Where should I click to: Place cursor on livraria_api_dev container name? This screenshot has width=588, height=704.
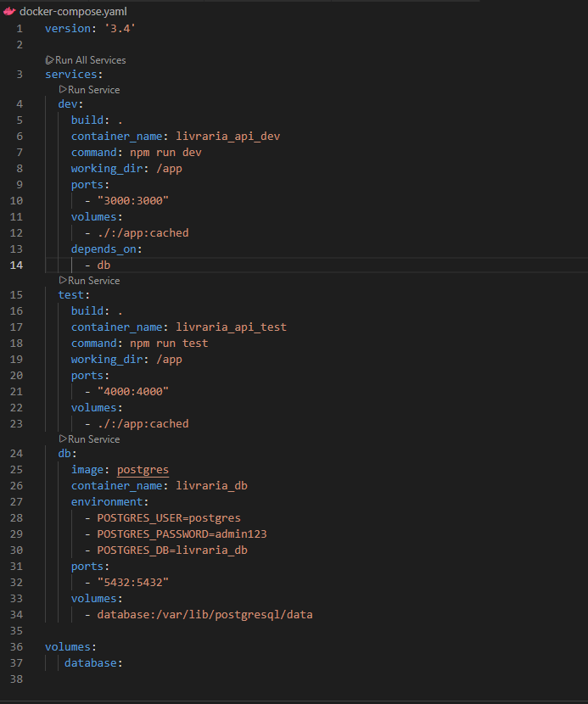tap(227, 137)
